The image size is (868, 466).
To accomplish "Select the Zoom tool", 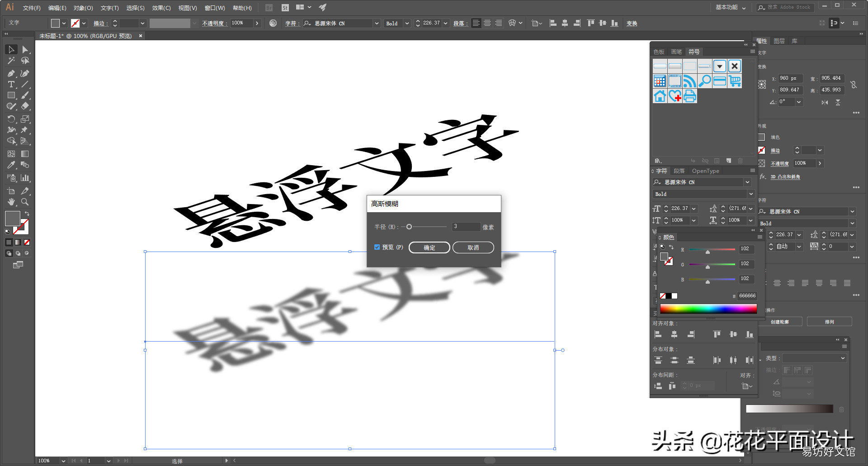I will [x=25, y=202].
